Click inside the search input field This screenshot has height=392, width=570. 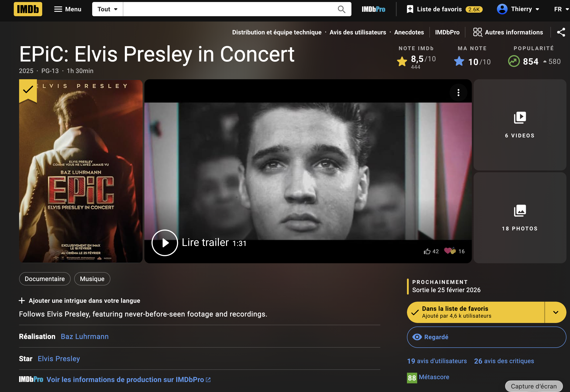point(229,9)
